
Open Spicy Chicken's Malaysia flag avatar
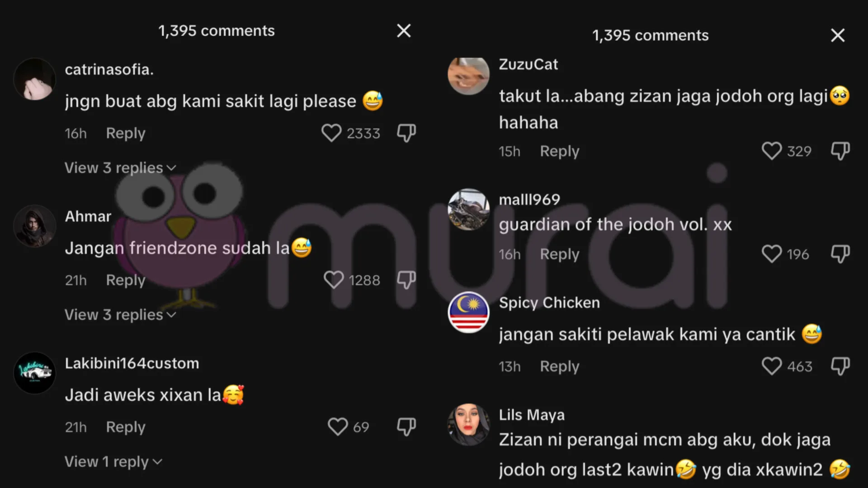click(468, 312)
